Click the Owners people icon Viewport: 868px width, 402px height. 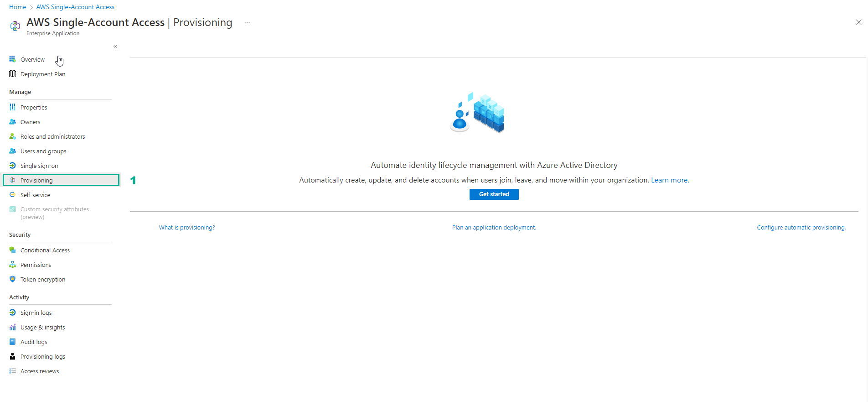12,122
